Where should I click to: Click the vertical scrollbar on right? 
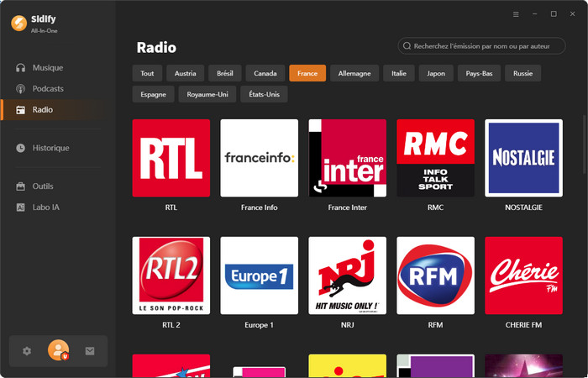(x=584, y=143)
